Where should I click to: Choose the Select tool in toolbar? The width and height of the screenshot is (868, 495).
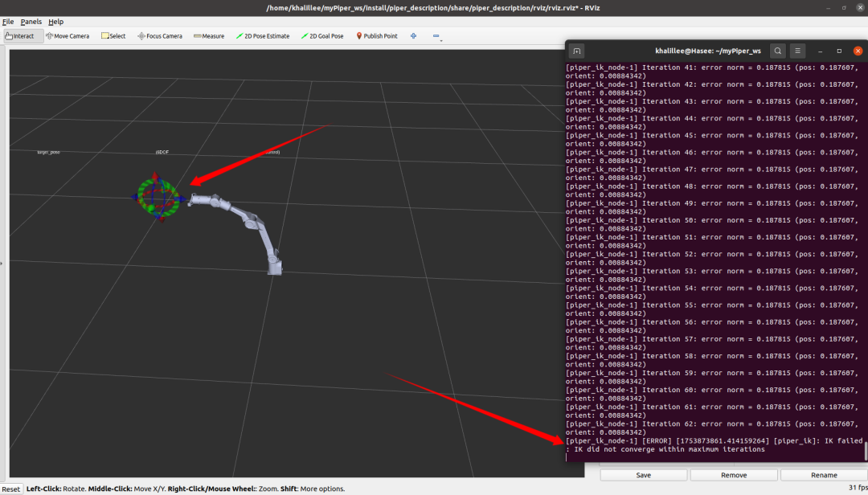tap(113, 36)
